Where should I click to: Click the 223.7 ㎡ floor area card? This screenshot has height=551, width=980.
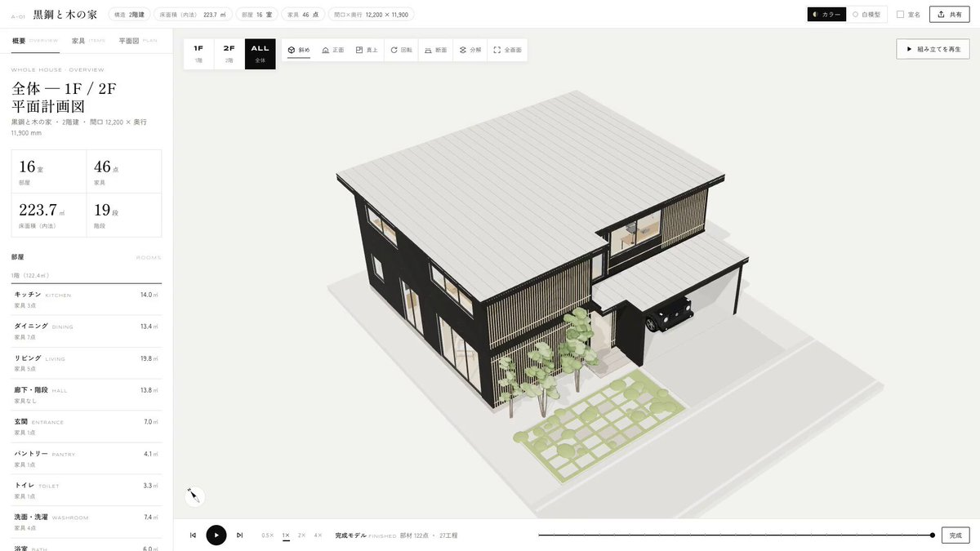[x=49, y=216]
